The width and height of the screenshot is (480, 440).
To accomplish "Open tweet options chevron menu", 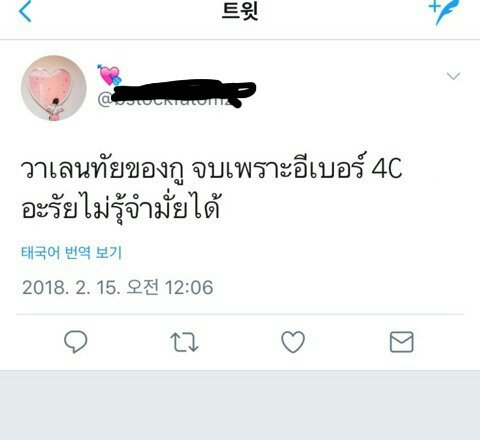I will pyautogui.click(x=453, y=76).
